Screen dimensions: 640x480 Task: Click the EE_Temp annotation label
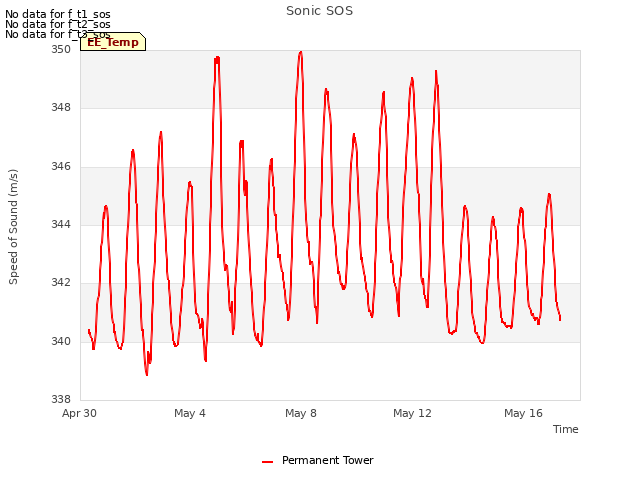pos(113,42)
